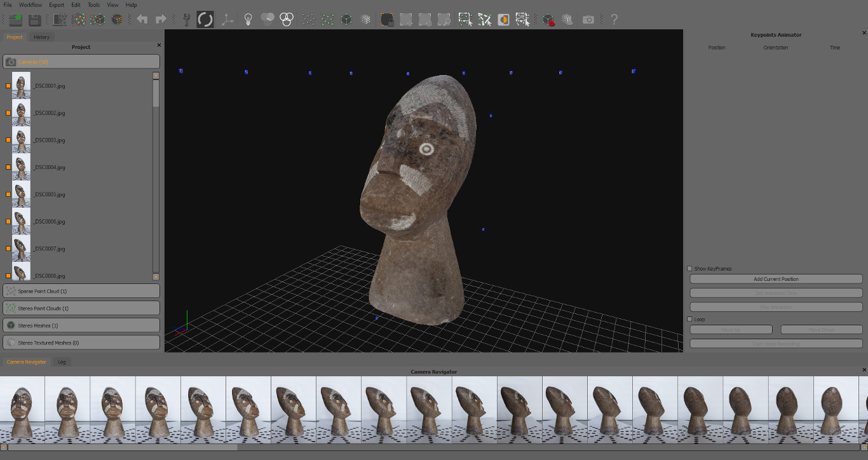Expand the Stereo Textured Meshes section

pyautogui.click(x=81, y=342)
